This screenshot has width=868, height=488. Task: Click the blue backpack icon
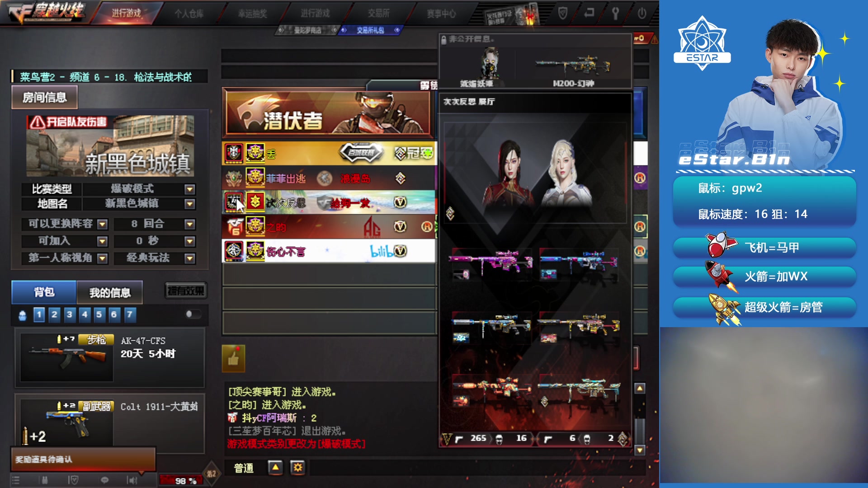pyautogui.click(x=22, y=315)
